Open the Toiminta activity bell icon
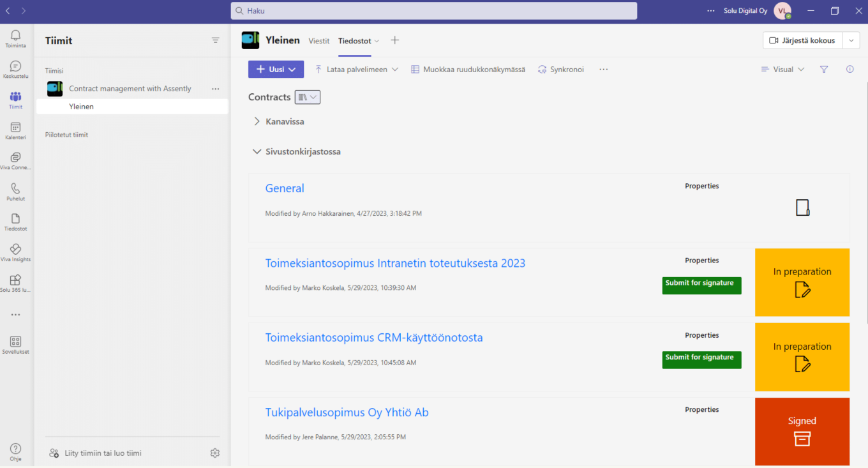 (x=15, y=38)
